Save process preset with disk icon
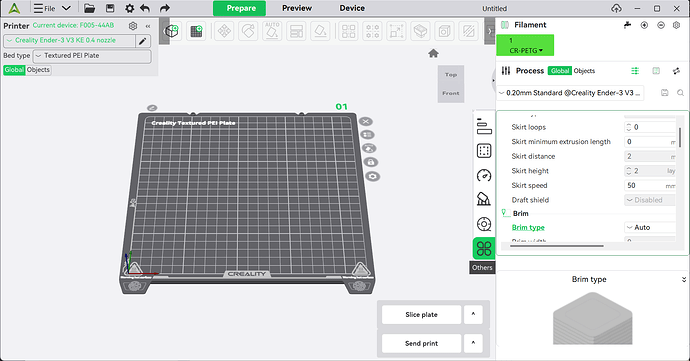This screenshot has height=361, width=690. click(x=664, y=93)
